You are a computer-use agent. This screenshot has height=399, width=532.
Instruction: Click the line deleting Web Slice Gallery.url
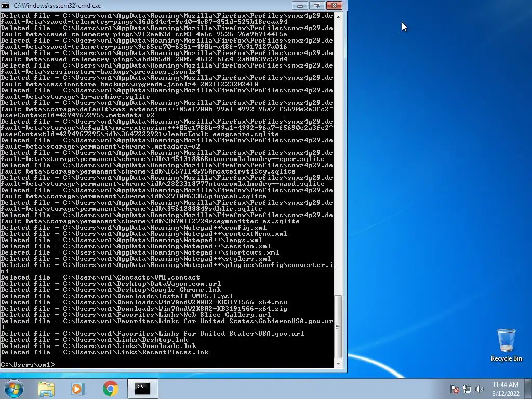coord(136,315)
